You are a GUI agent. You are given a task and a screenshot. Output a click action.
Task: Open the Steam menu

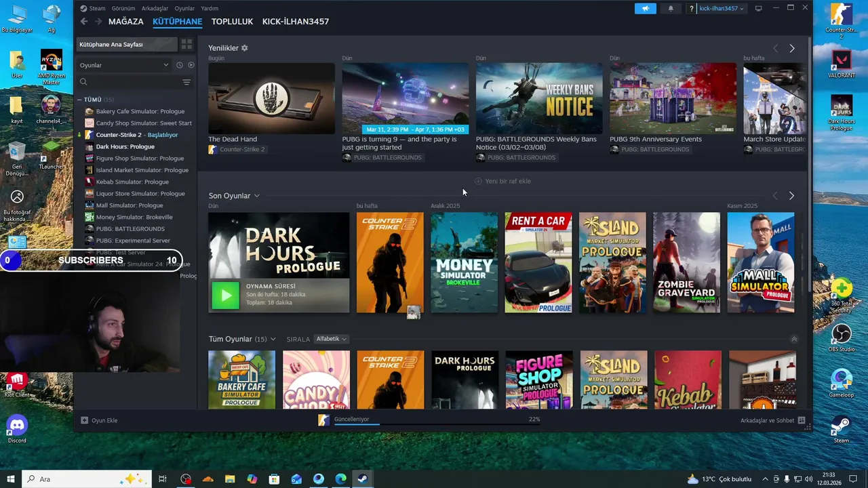pos(93,8)
